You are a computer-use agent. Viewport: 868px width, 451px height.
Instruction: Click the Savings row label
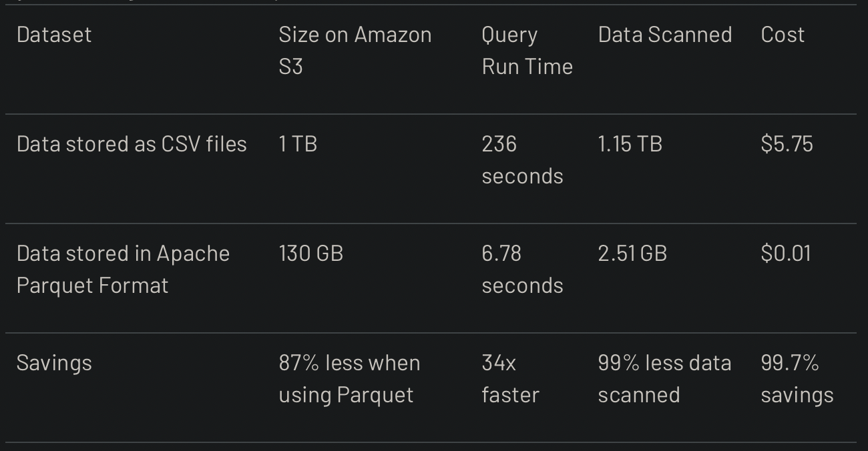pos(54,363)
